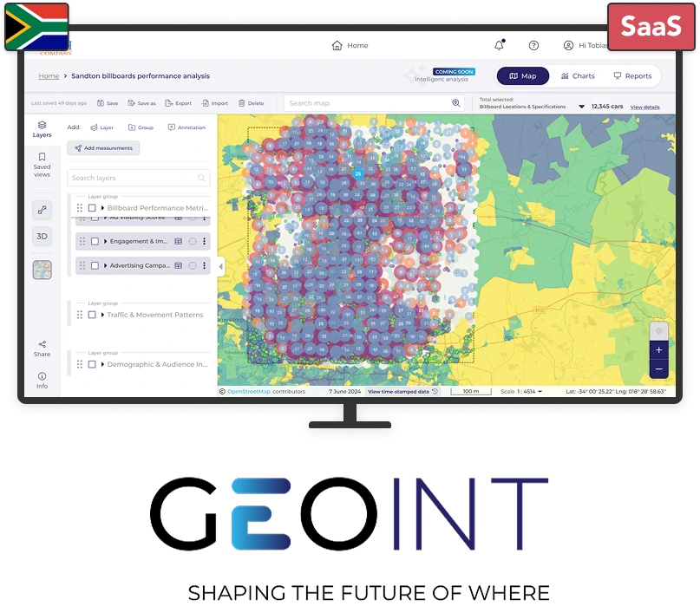Check the Advertising Campa... layer checkbox
Screen dimensions: 700x606
[95, 265]
